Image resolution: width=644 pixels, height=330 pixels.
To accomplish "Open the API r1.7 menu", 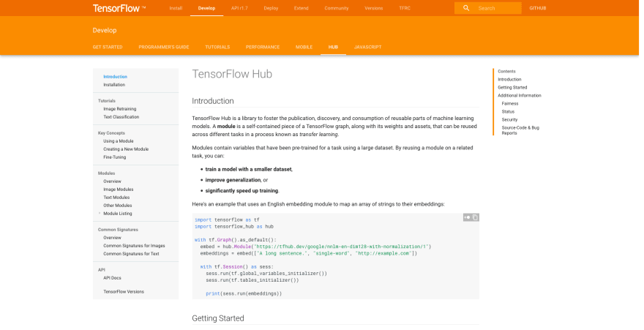I will coord(239,8).
